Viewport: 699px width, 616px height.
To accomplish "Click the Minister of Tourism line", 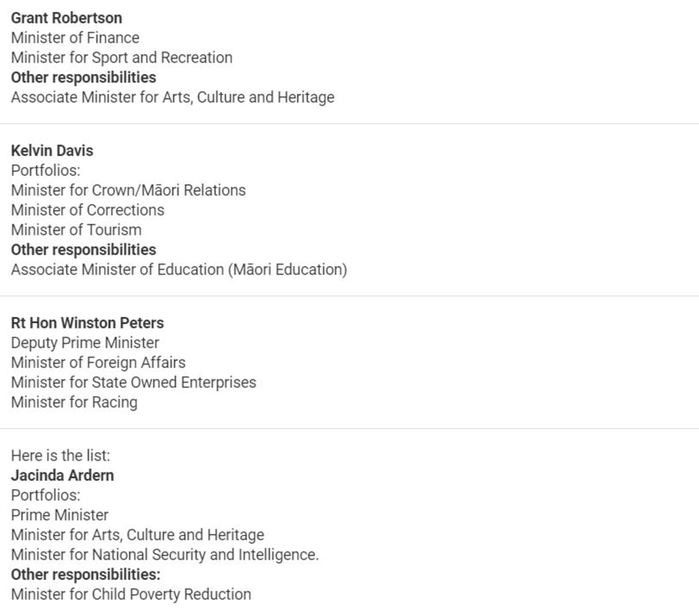I will pos(77,230).
